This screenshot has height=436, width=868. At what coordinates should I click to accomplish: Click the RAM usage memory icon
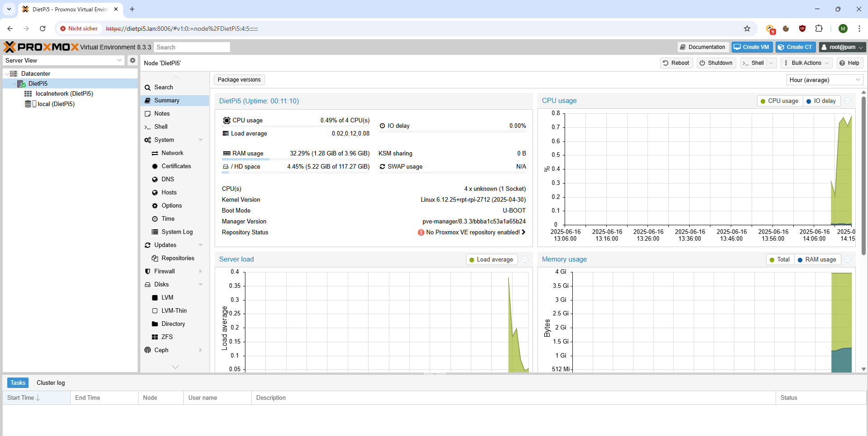pos(226,153)
